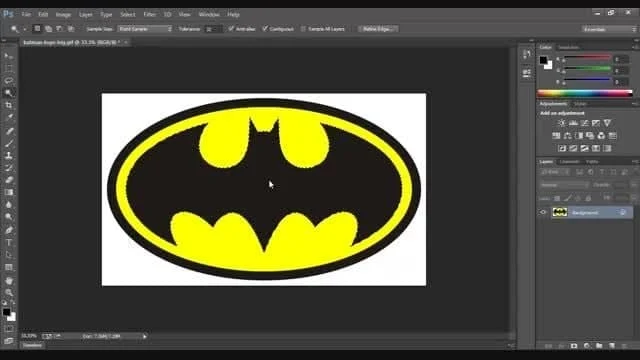
Task: Open the Color panel flyout menu
Action: pos(635,47)
